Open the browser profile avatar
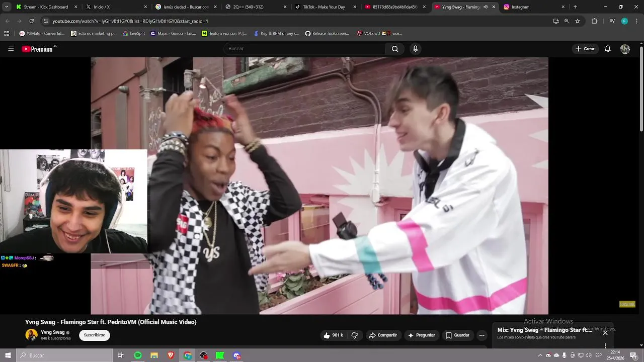Image resolution: width=644 pixels, height=362 pixels. (624, 21)
